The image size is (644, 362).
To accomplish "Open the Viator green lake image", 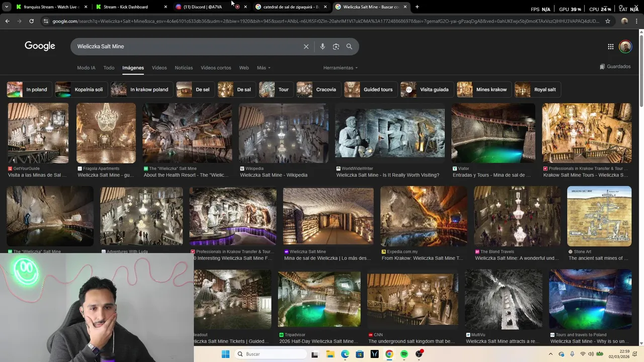I will tap(493, 133).
